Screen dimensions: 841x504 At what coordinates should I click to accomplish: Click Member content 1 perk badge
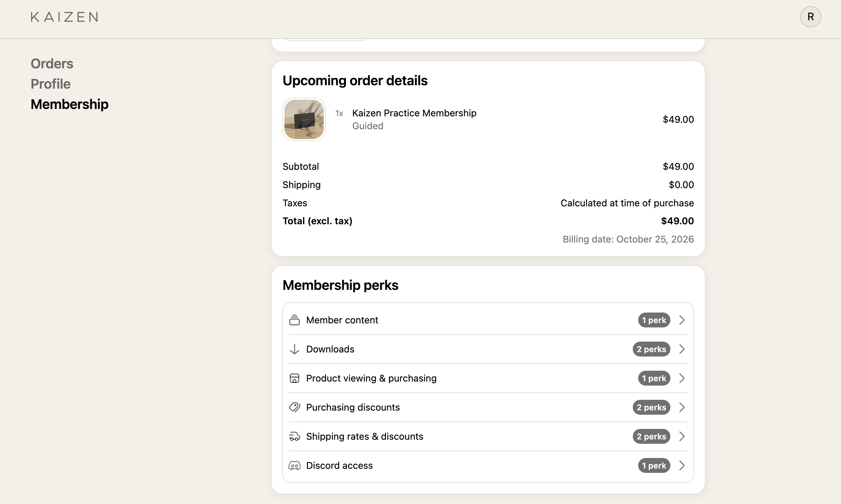654,320
